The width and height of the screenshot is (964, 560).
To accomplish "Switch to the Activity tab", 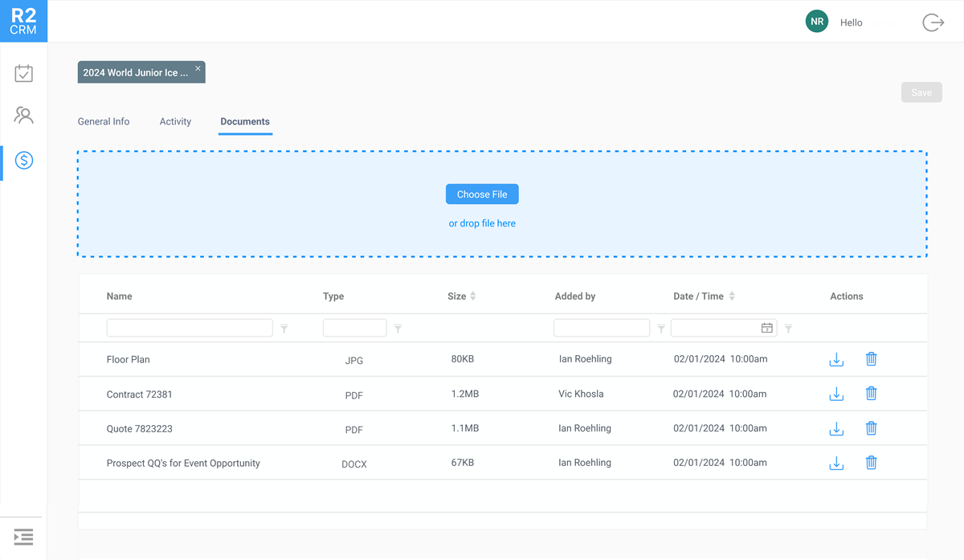I will [x=175, y=121].
